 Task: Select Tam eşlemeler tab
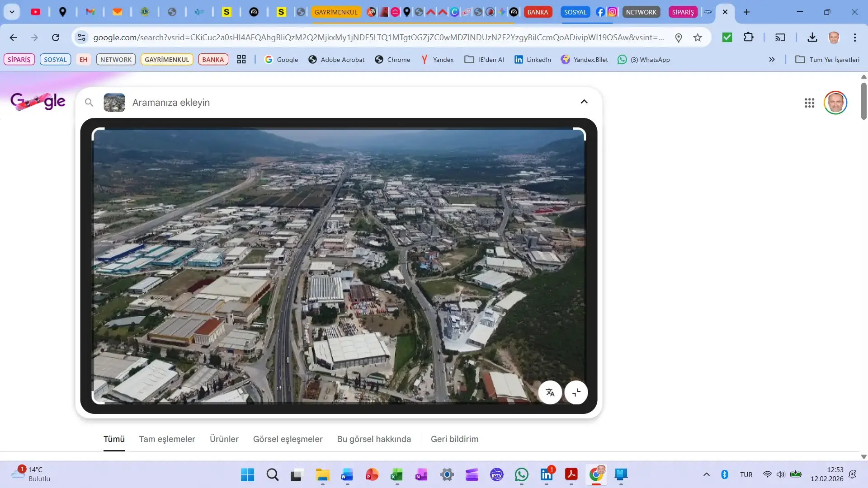click(167, 439)
